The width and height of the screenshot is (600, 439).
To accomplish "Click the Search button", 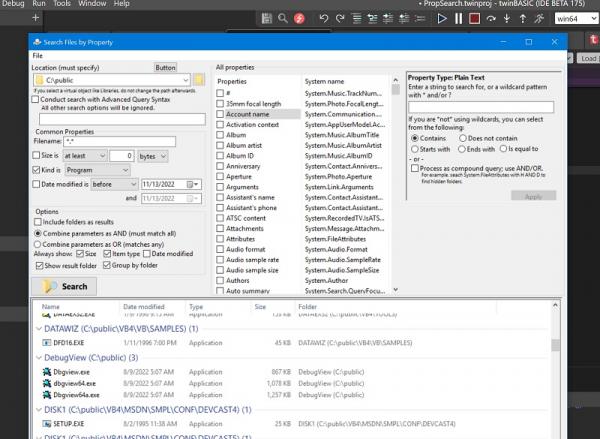I will [x=64, y=286].
